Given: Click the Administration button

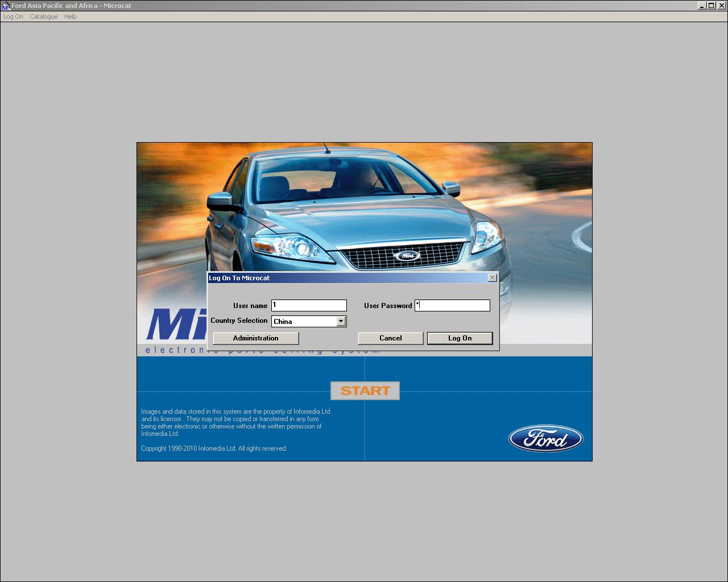Looking at the screenshot, I should [255, 338].
